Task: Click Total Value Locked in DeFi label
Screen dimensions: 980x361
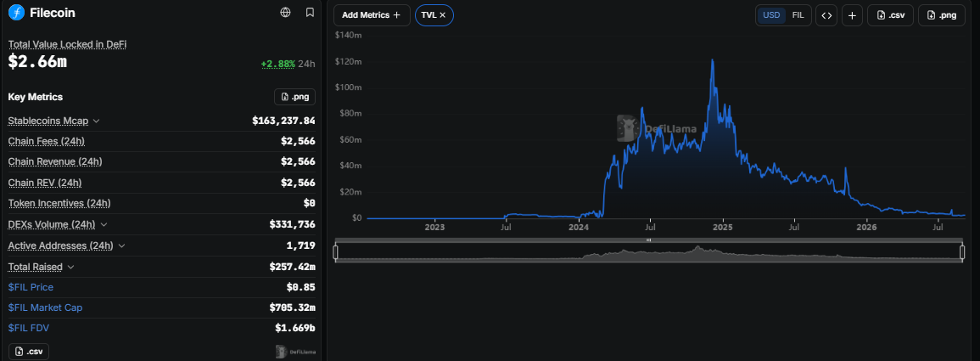Action: click(x=68, y=44)
